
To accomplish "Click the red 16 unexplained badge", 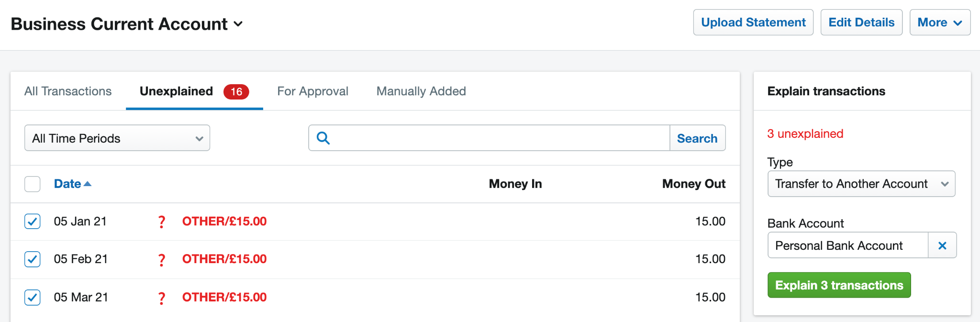I will 236,91.
